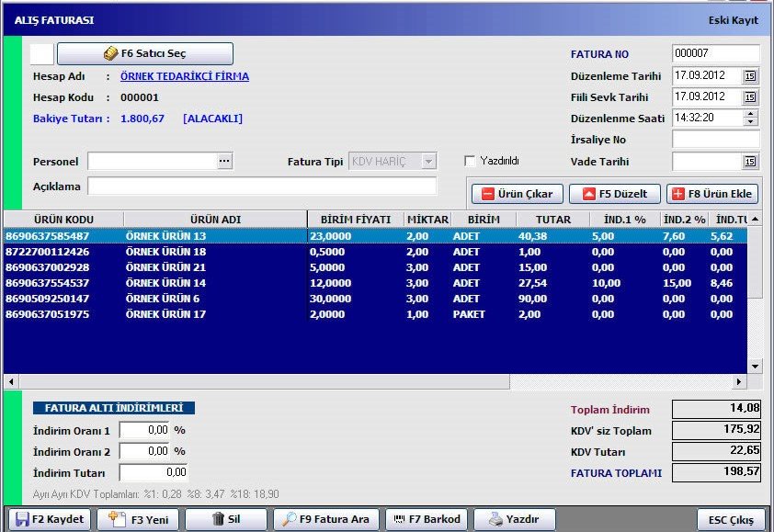This screenshot has height=532, width=774.
Task: Exit the form with ESC Çıkış
Action: click(x=731, y=519)
